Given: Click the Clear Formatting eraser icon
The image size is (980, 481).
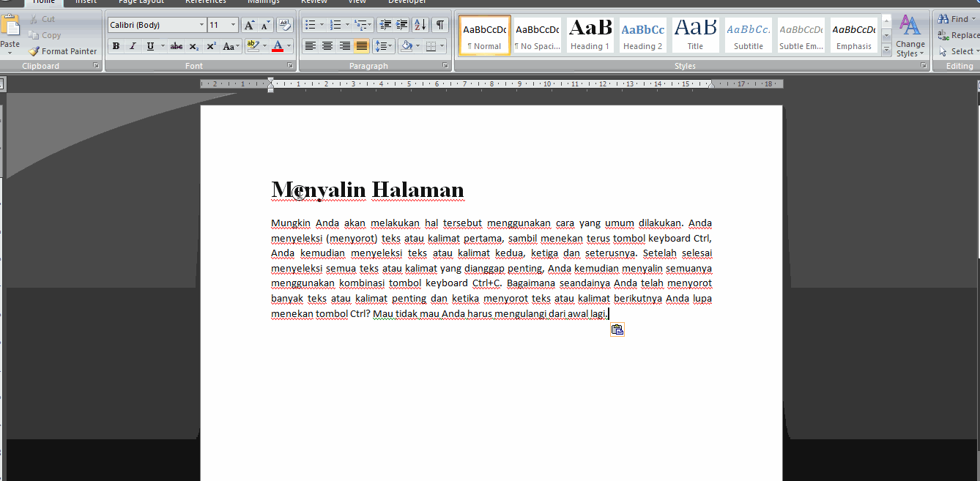Looking at the screenshot, I should pos(284,26).
